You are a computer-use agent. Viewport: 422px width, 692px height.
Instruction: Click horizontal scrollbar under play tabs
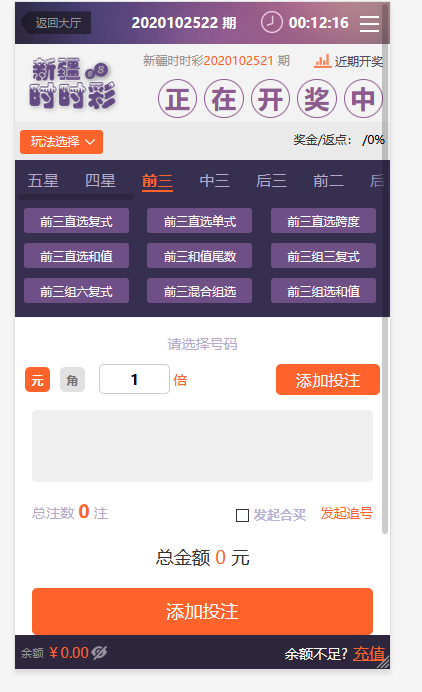click(75, 196)
